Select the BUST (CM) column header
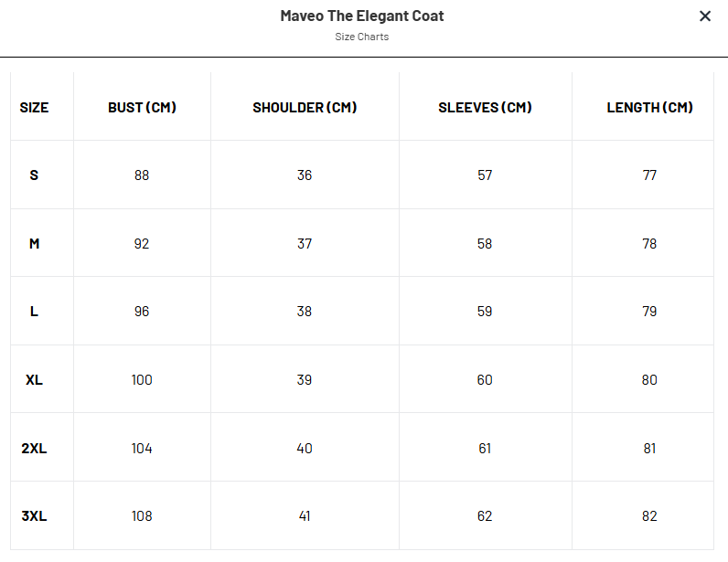The height and width of the screenshot is (562, 728). coord(142,107)
